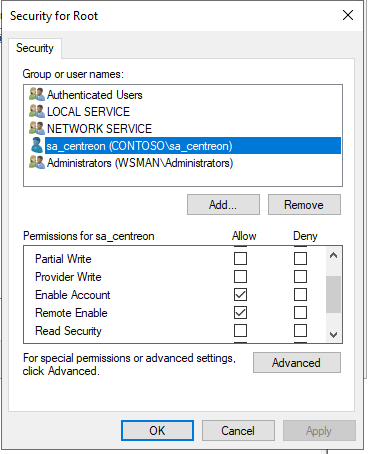
Task: Tick Allow for Partial Write
Action: pyautogui.click(x=240, y=258)
